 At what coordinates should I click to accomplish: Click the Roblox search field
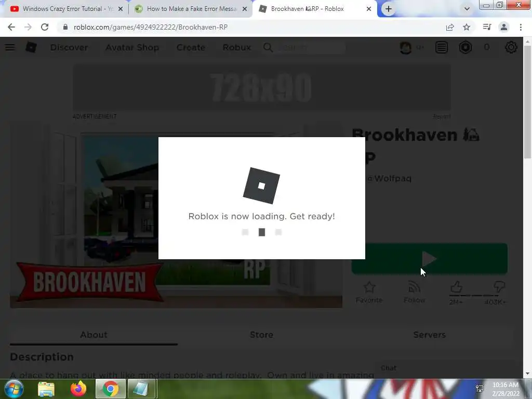point(311,47)
